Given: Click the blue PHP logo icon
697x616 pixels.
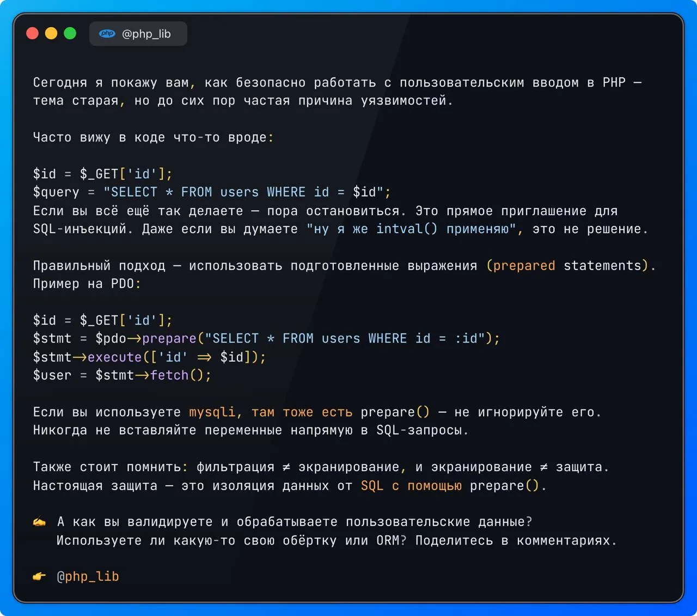Looking at the screenshot, I should [107, 34].
